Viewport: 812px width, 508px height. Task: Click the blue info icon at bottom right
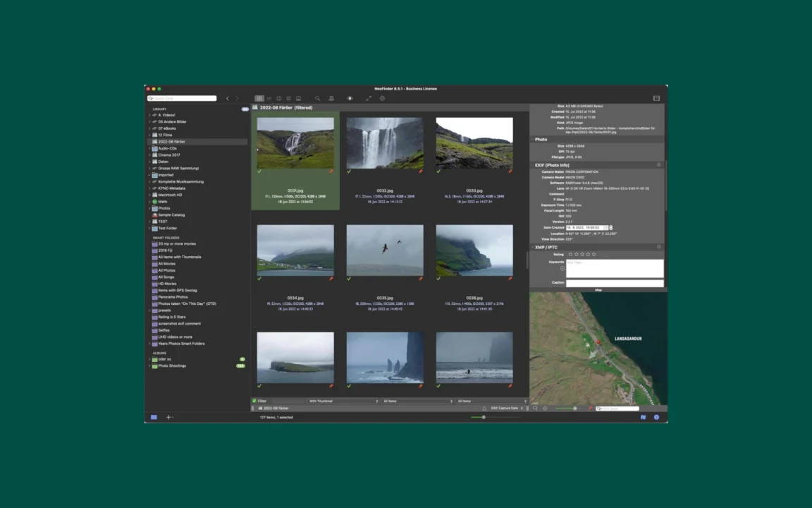[x=657, y=417]
